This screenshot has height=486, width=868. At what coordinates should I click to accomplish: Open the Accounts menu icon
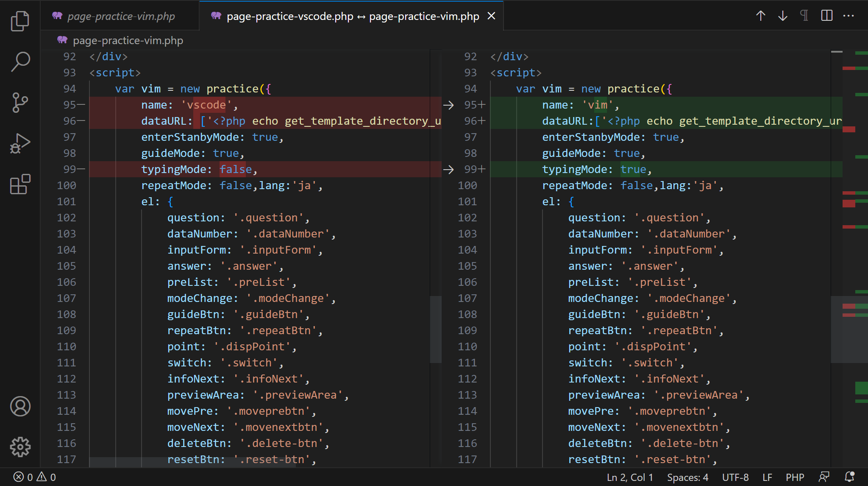pyautogui.click(x=20, y=406)
